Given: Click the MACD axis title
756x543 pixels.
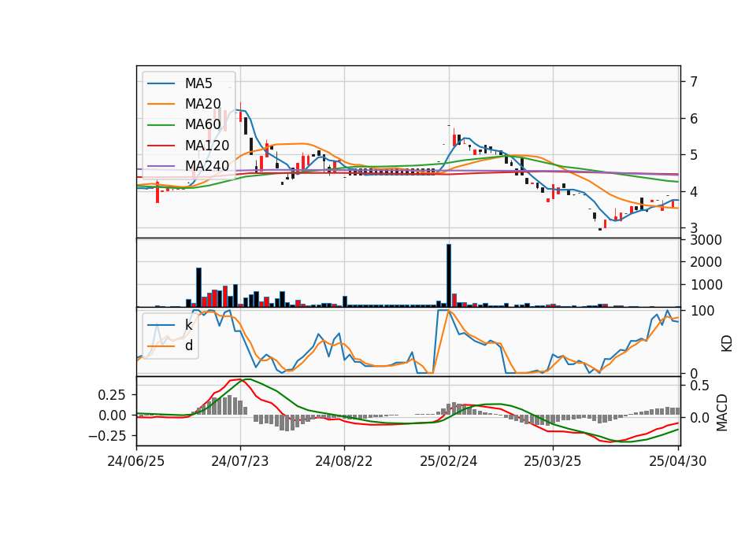Looking at the screenshot, I should coord(722,412).
